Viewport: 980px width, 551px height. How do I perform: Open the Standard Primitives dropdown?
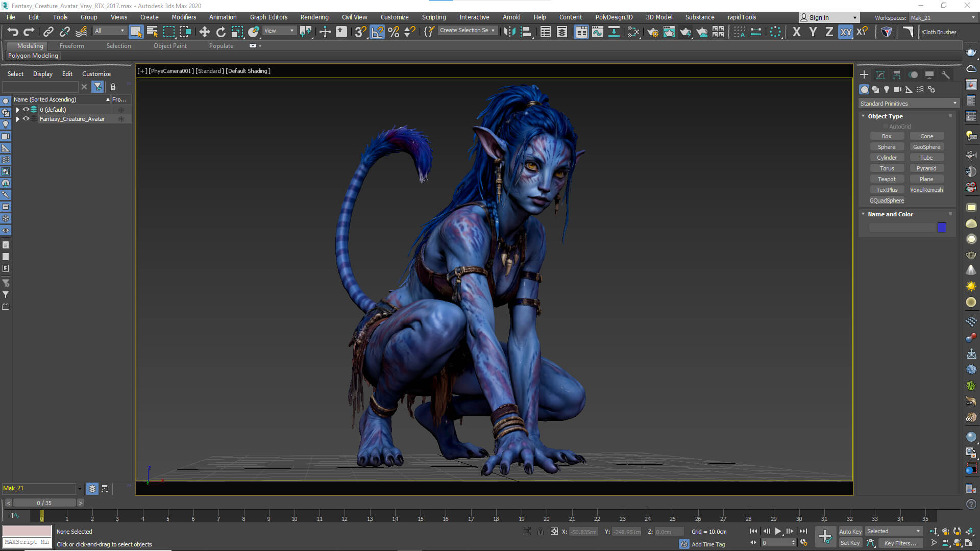[x=909, y=103]
